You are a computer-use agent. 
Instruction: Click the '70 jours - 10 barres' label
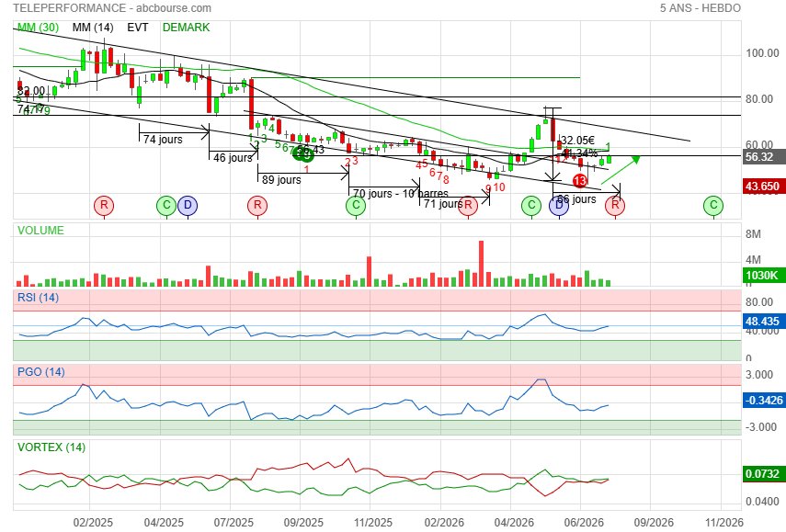click(x=401, y=193)
